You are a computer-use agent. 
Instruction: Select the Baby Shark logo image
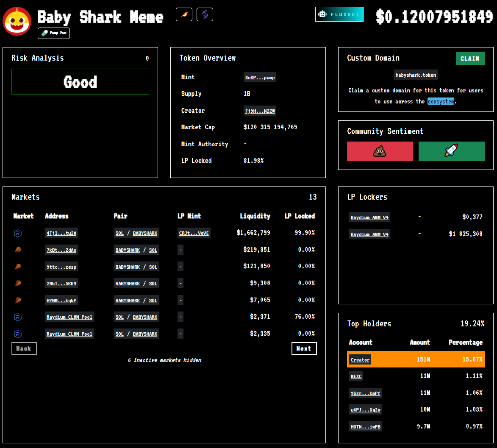(x=17, y=20)
